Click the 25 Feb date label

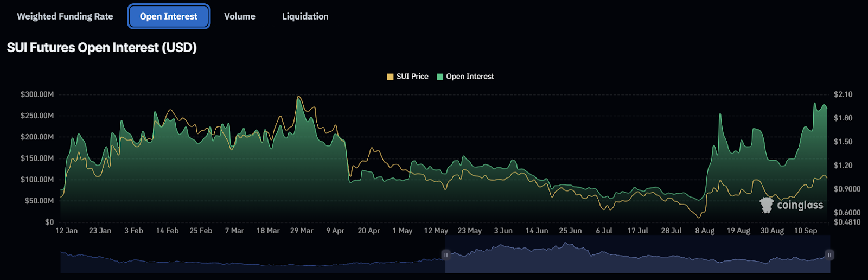point(201,231)
